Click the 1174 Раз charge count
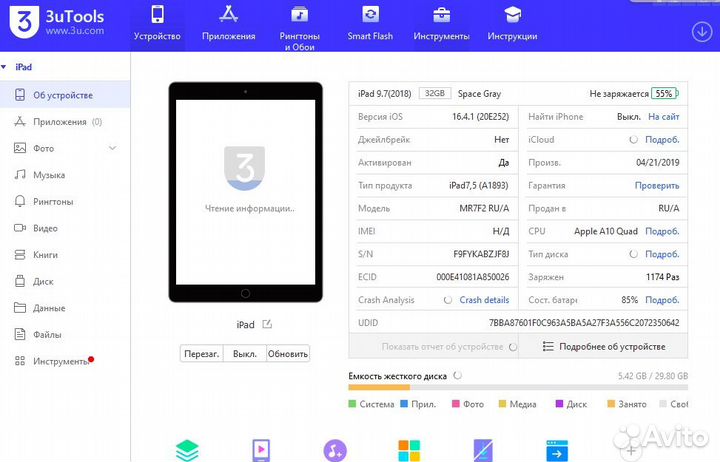The height and width of the screenshot is (462, 720). (663, 277)
